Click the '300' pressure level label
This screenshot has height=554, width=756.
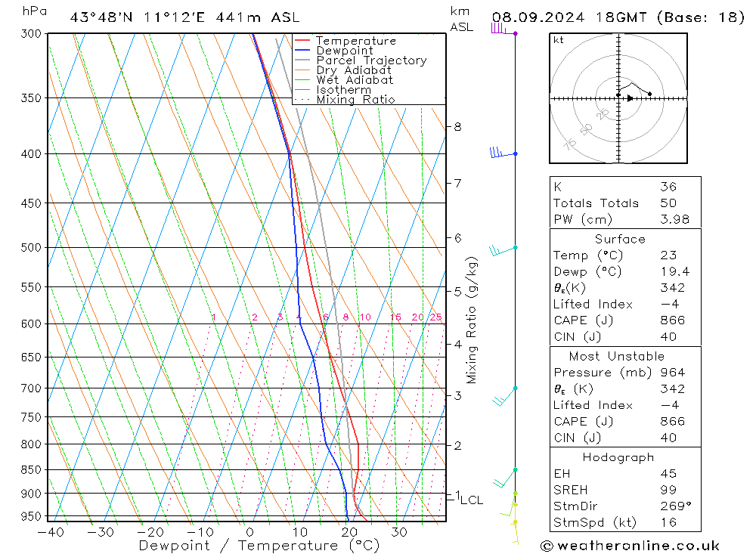[x=31, y=34]
